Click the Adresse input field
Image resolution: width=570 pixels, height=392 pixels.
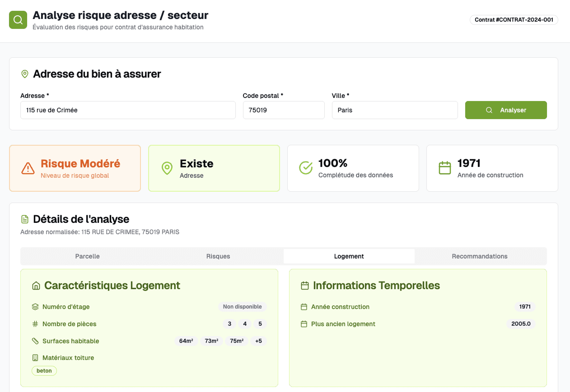(128, 110)
